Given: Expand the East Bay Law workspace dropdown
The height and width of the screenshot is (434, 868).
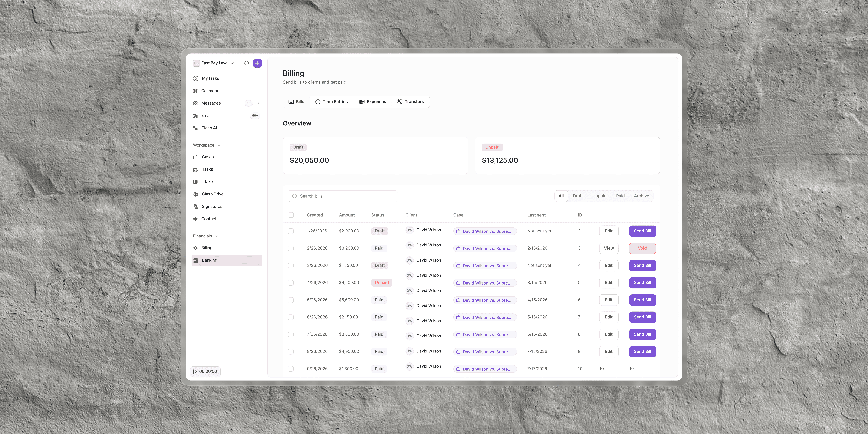Looking at the screenshot, I should 232,63.
